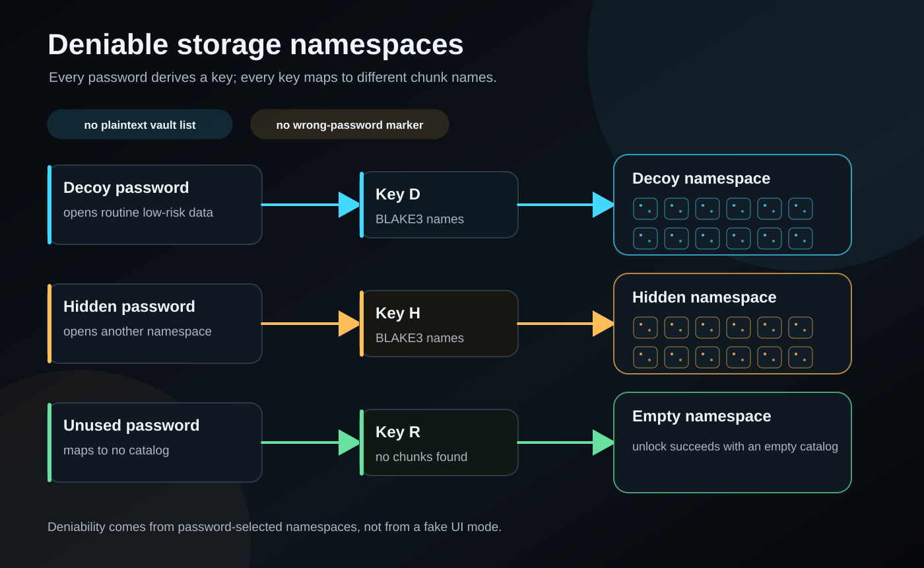Screen dimensions: 924x568
Task: Click last chunk icon in Hidden namespace bottom row
Action: point(801,357)
